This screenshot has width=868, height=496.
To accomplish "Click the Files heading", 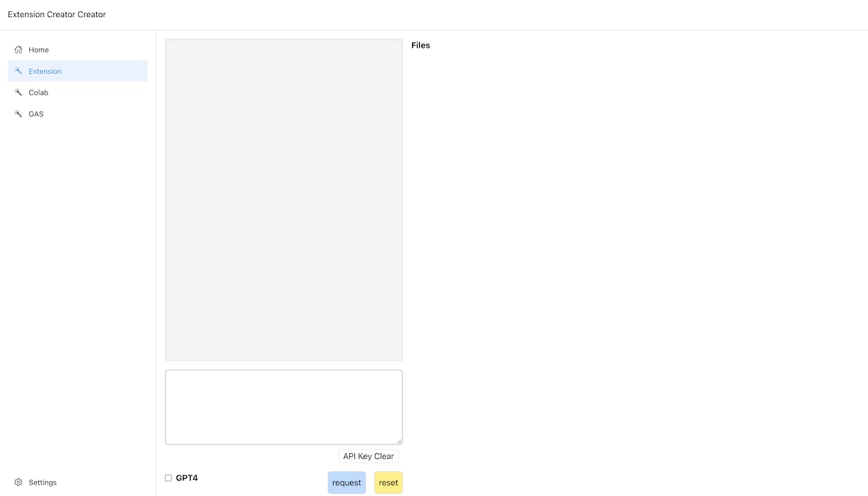I will (x=420, y=46).
